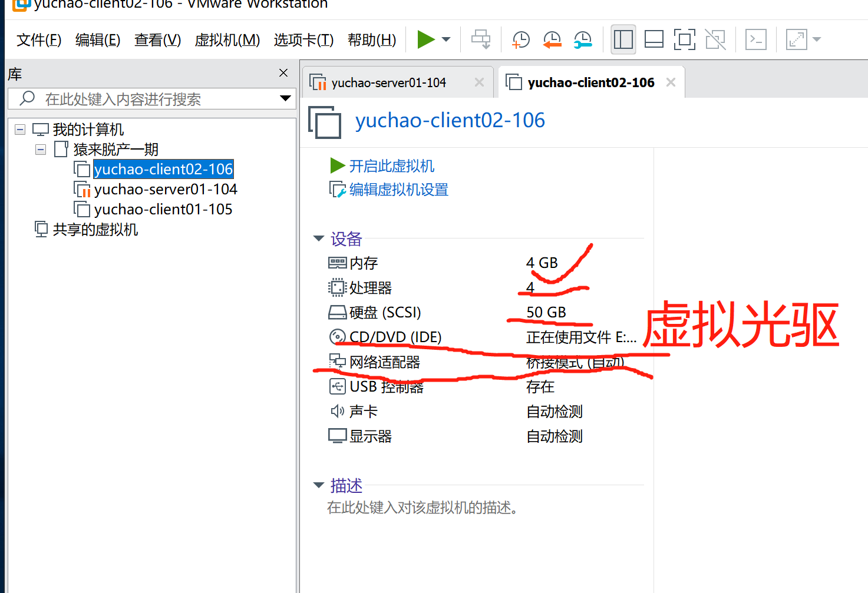Click the speaker icon beside 声卡
The height and width of the screenshot is (593, 868).
pyautogui.click(x=338, y=411)
